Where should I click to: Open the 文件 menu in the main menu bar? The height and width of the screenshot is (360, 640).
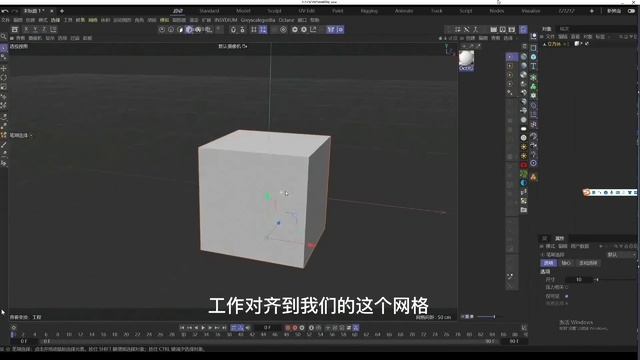click(x=5, y=20)
